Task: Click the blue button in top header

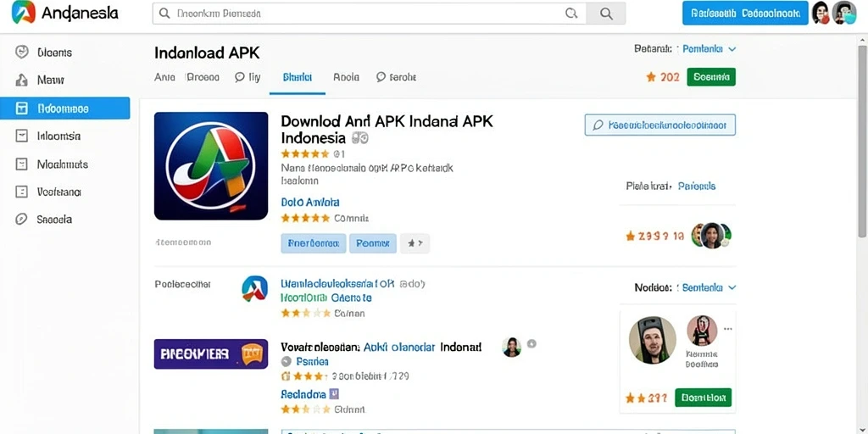Action: 745,14
